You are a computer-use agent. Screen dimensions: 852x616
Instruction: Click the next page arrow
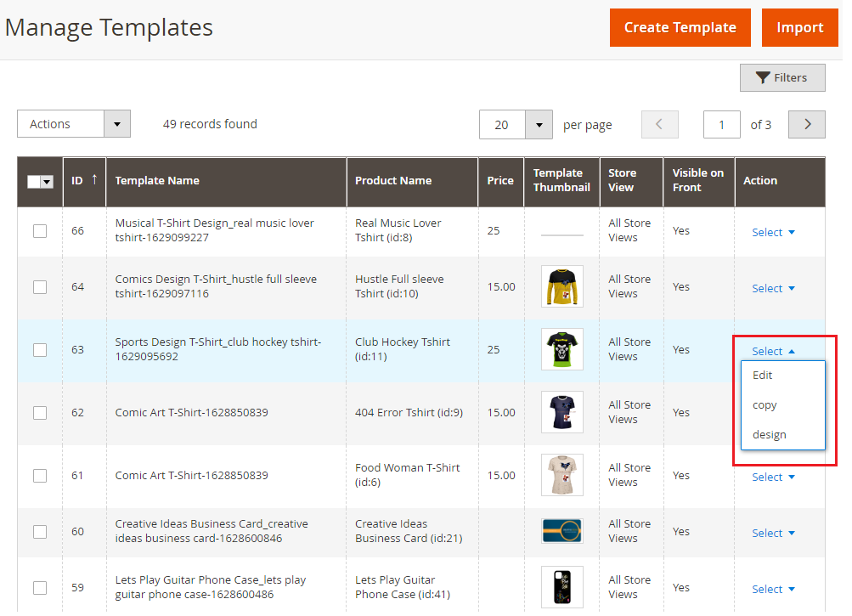805,124
